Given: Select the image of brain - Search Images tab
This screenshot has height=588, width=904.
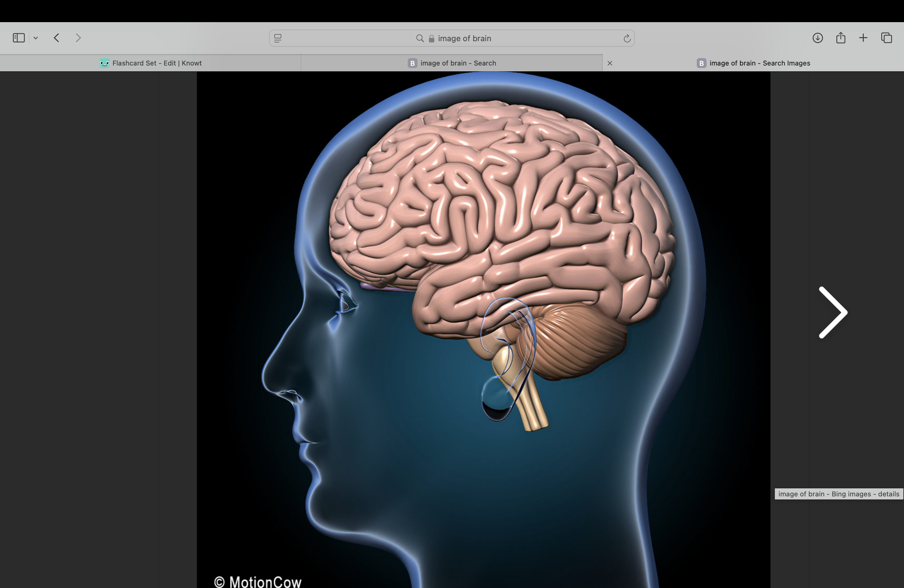Looking at the screenshot, I should click(753, 63).
